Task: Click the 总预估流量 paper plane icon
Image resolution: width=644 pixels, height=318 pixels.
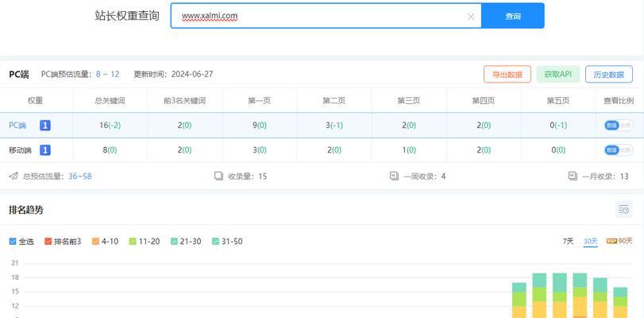Action: (13, 176)
